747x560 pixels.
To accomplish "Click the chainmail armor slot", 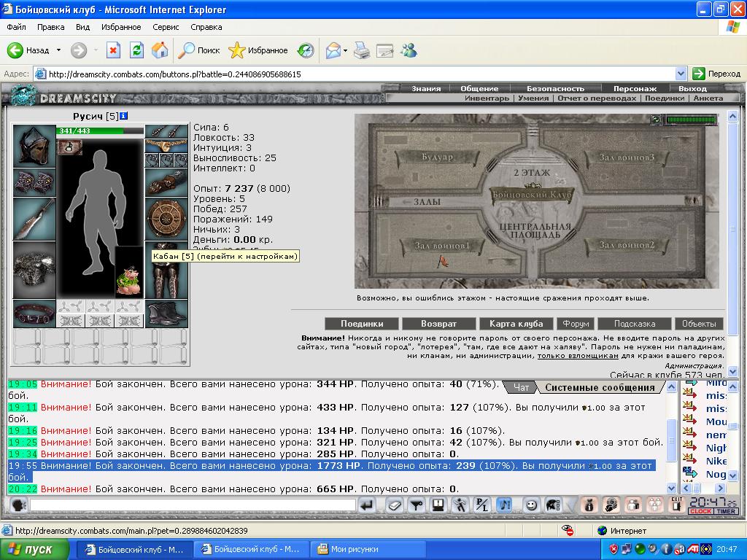I will 34,270.
